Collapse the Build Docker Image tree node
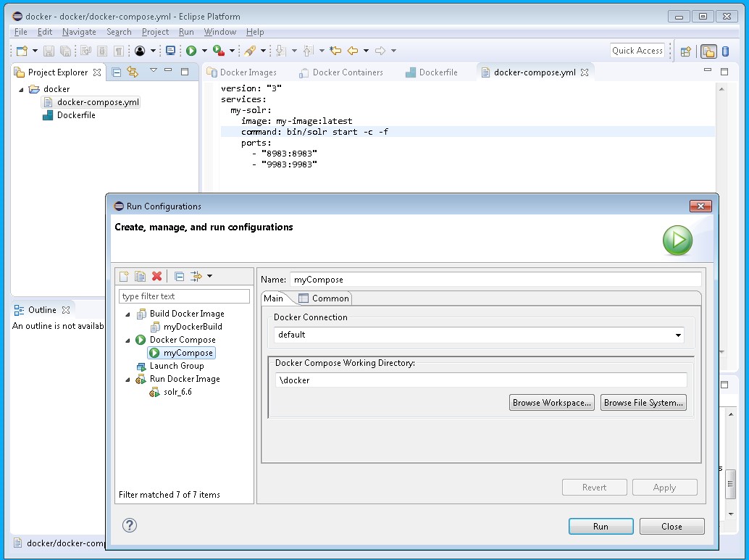This screenshot has width=749, height=560. (x=129, y=314)
